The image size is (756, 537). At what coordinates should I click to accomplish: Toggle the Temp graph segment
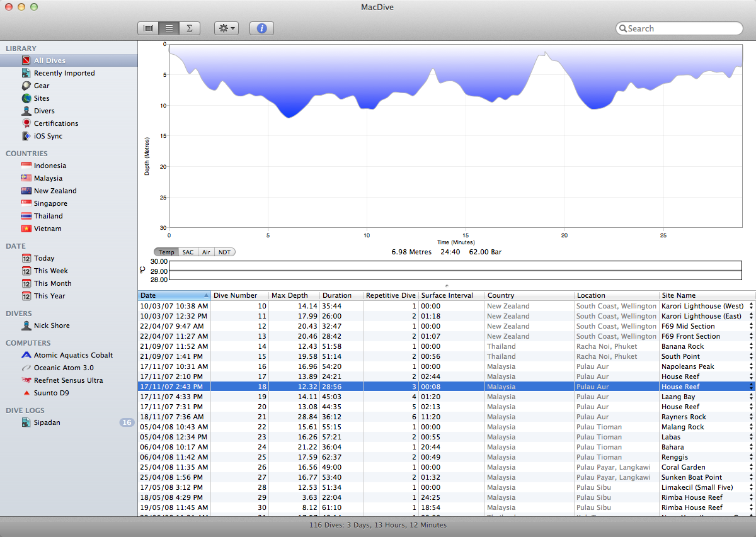[x=166, y=252]
